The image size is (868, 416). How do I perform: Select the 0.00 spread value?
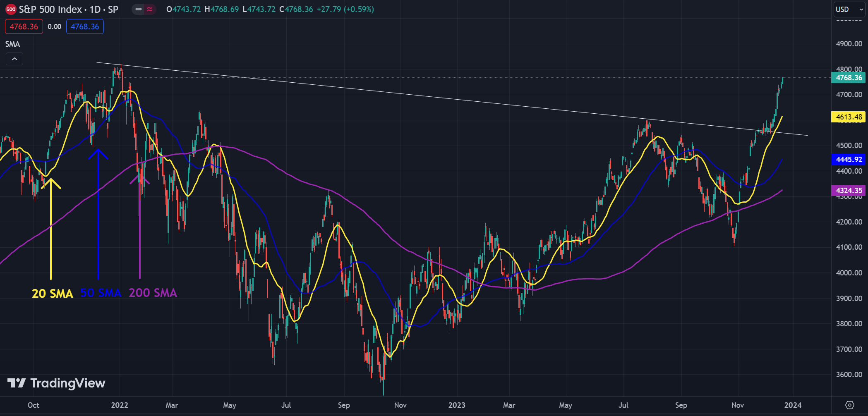tap(54, 26)
